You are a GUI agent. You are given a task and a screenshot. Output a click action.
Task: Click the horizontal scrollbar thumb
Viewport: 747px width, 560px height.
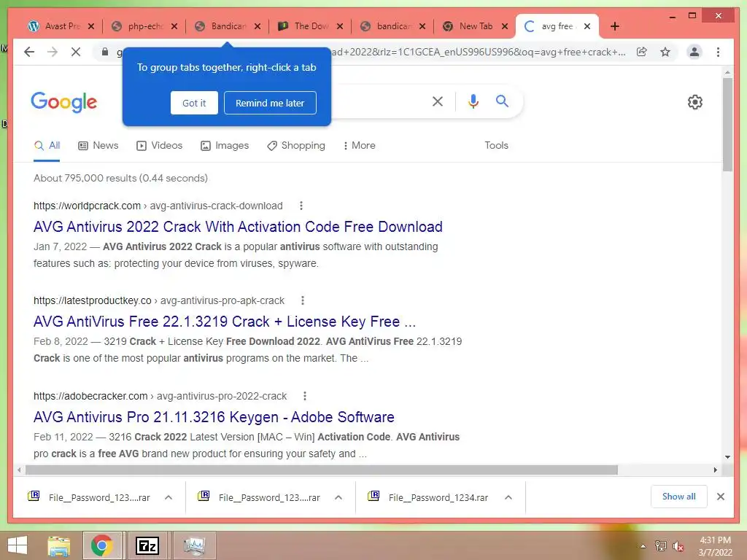pos(322,470)
